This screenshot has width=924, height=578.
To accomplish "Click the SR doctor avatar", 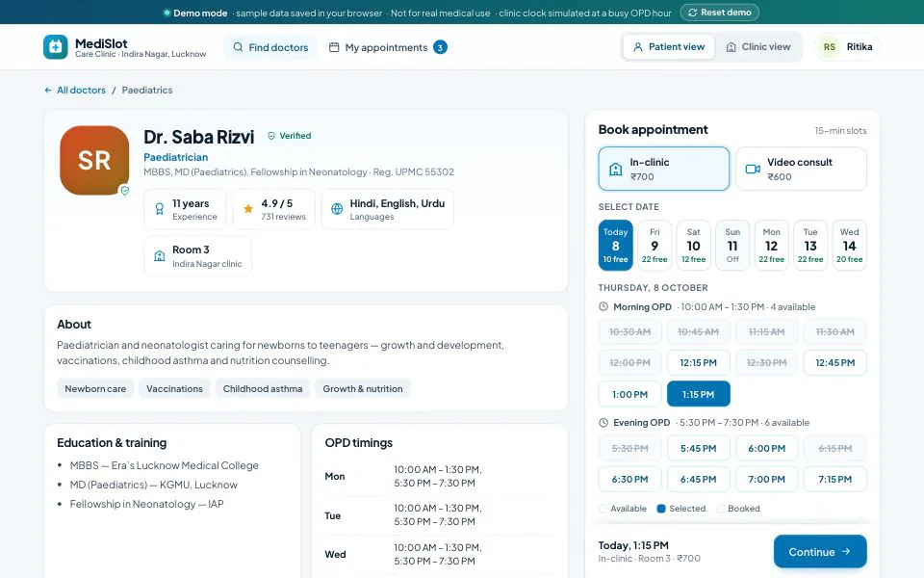I will 94,160.
